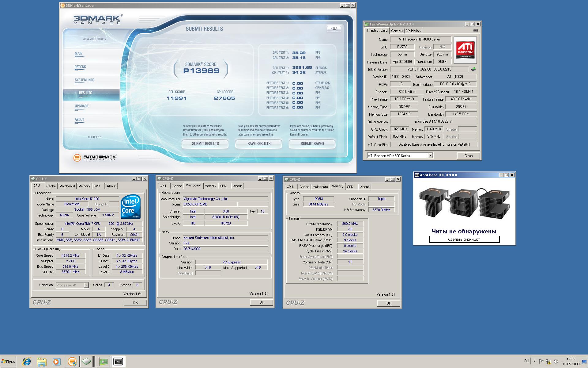This screenshot has height=368, width=588.
Task: Open Processor #1 selection dropdown
Action: (x=86, y=285)
